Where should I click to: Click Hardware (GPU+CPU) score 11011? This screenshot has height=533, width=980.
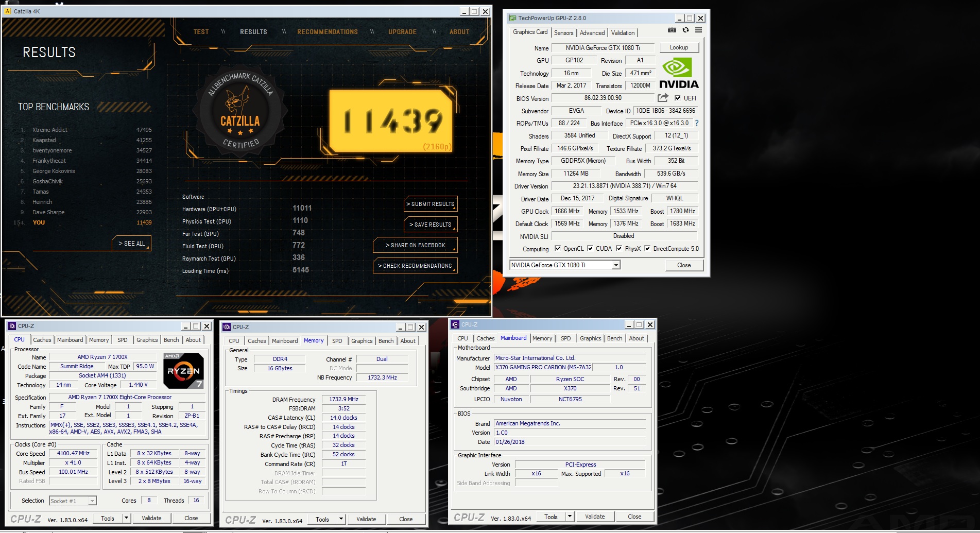302,208
